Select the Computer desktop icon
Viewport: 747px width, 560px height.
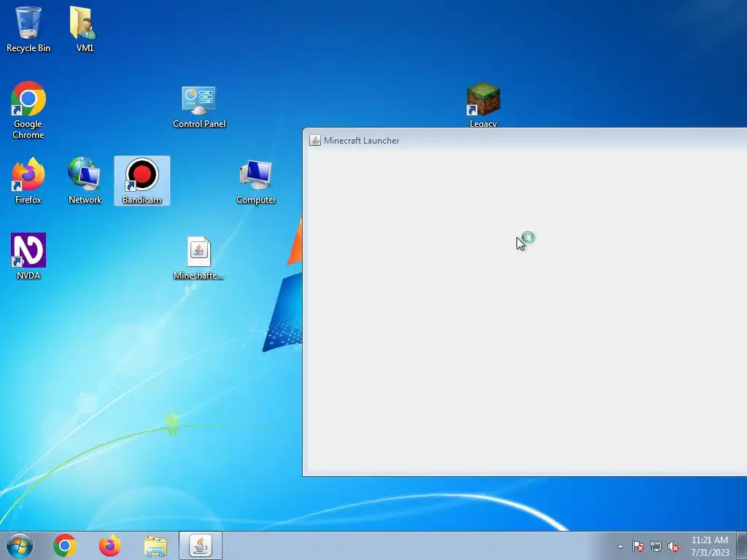[256, 182]
